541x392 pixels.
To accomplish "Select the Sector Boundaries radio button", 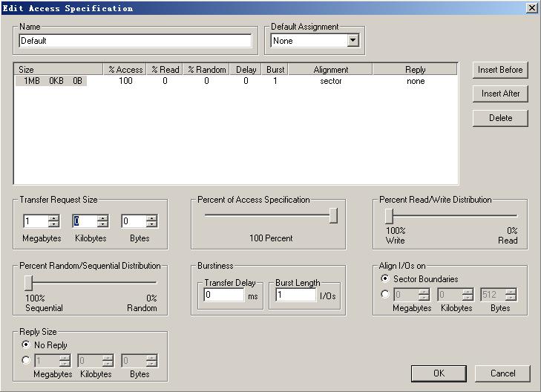I will (384, 279).
